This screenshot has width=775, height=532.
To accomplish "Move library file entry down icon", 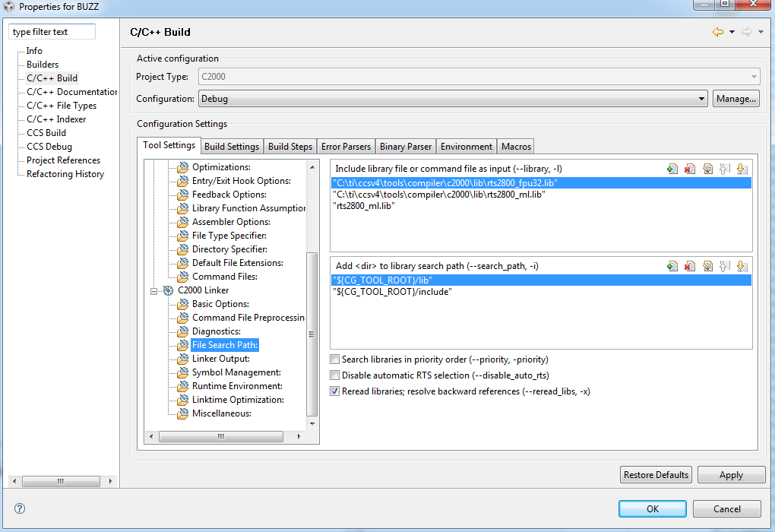I will pos(742,169).
